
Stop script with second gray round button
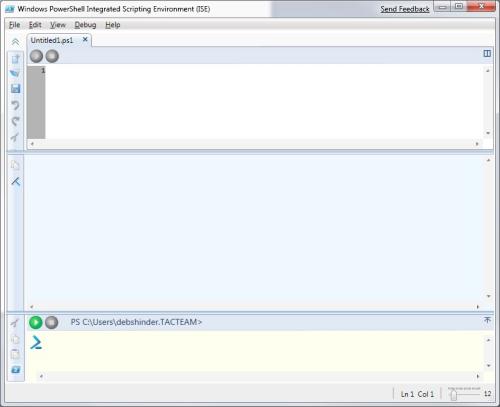[52, 56]
